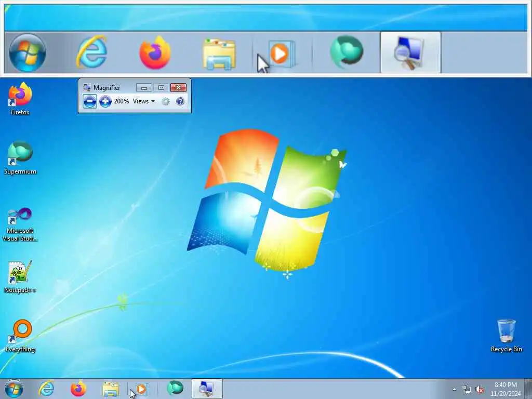Launch Internet Explorer from the taskbar
Screen dimensions: 532x399
pyautogui.click(x=46, y=389)
